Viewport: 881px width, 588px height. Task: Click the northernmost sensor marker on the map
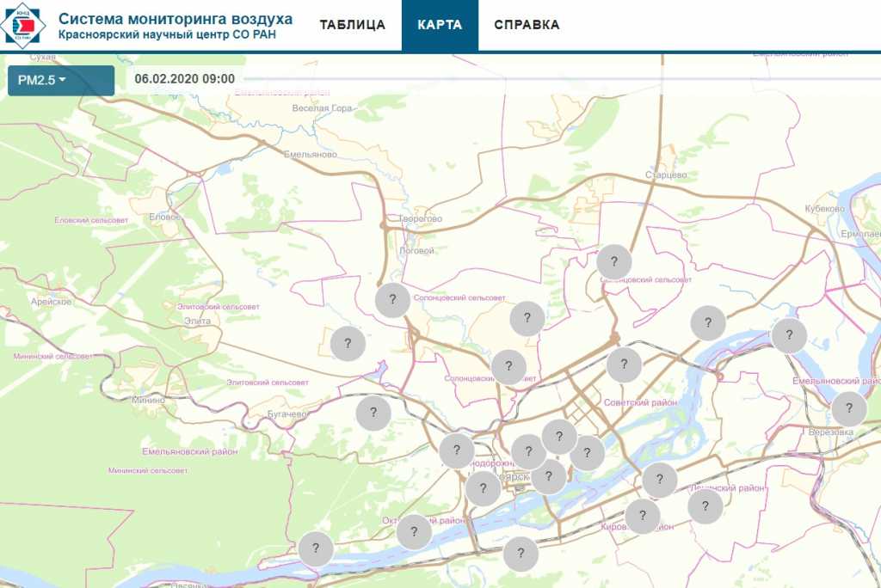tap(614, 260)
